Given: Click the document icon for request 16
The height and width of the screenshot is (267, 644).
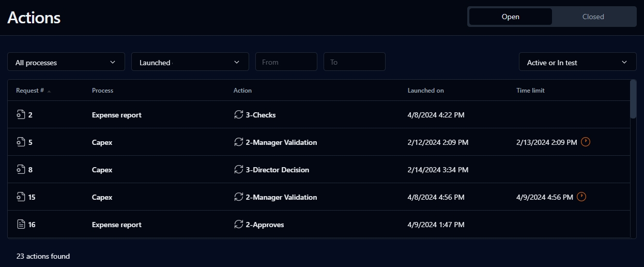Looking at the screenshot, I should pyautogui.click(x=21, y=225).
